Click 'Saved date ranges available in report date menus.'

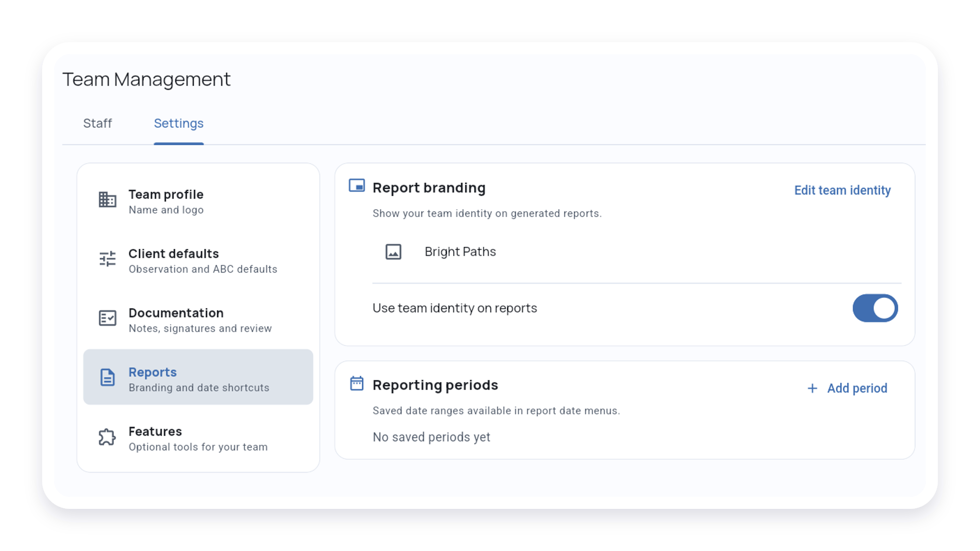click(496, 411)
